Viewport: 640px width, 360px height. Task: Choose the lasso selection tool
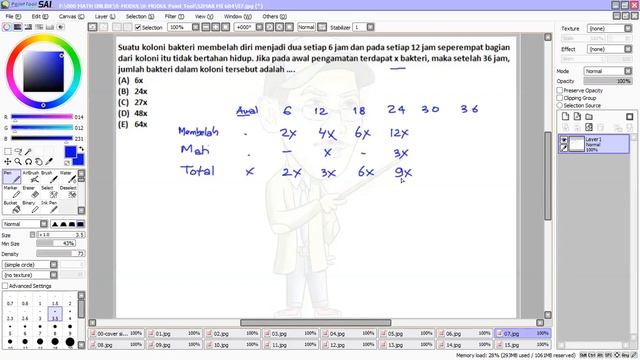click(18, 151)
